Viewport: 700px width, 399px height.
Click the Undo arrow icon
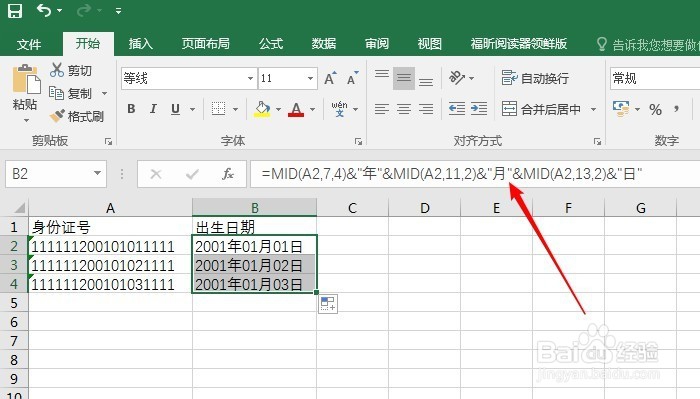coord(44,10)
